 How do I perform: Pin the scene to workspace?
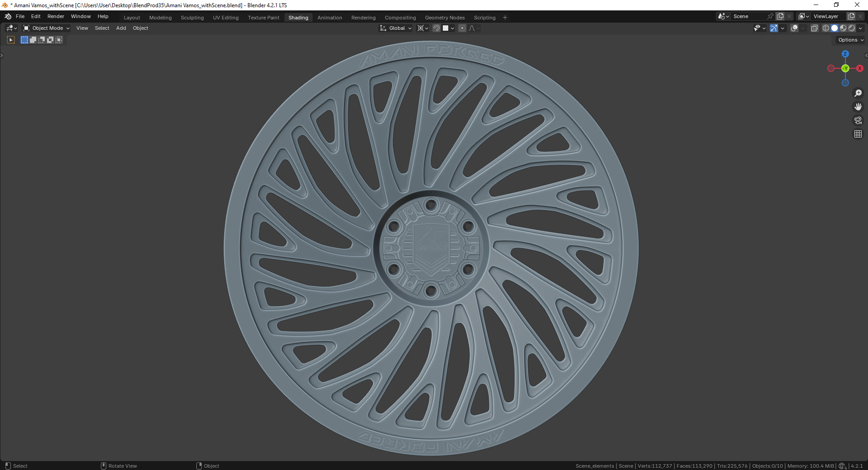770,16
